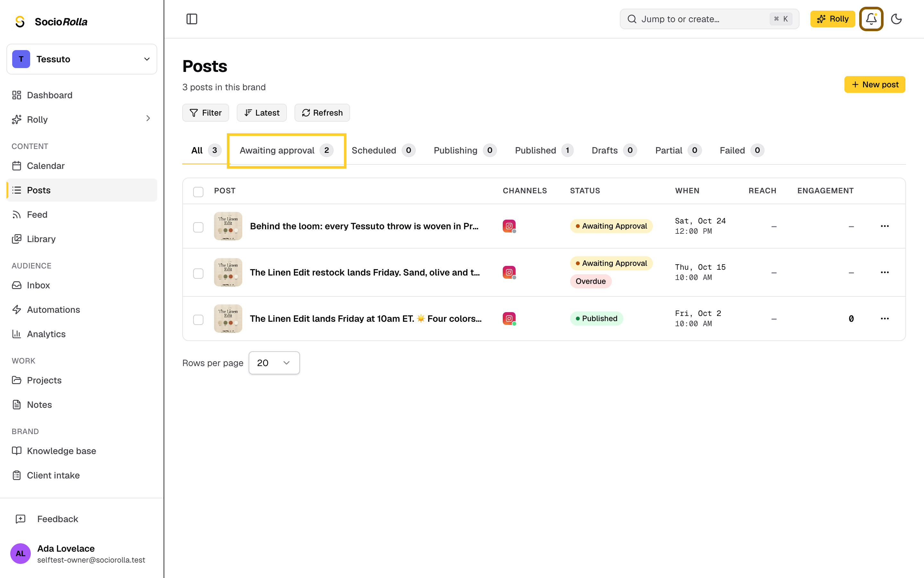Image resolution: width=924 pixels, height=578 pixels.
Task: Click Instagram channel icon on Published row
Action: 509,319
